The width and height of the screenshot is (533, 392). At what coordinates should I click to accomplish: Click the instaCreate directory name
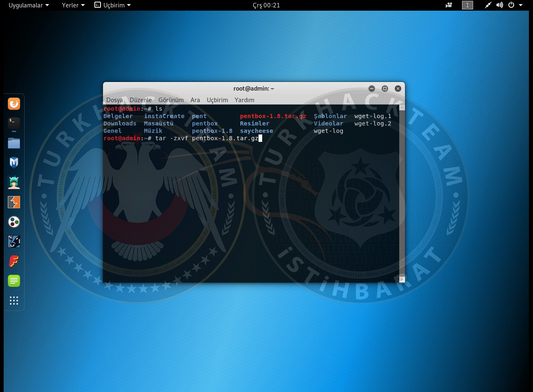[x=164, y=116]
